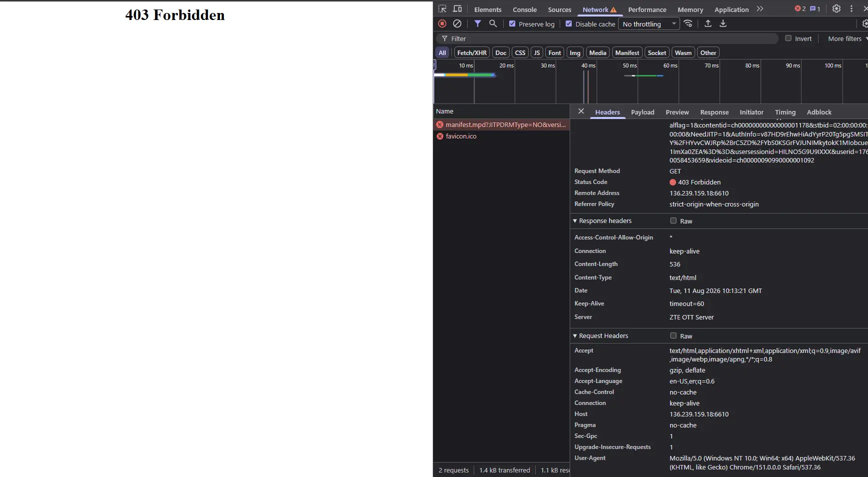Filter requests by Other
Screen dimensions: 868x477
[x=708, y=52]
